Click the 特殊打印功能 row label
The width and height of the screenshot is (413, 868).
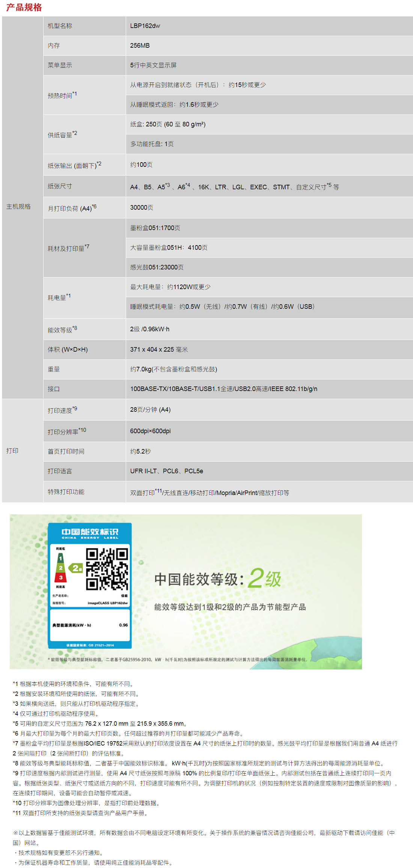(66, 491)
